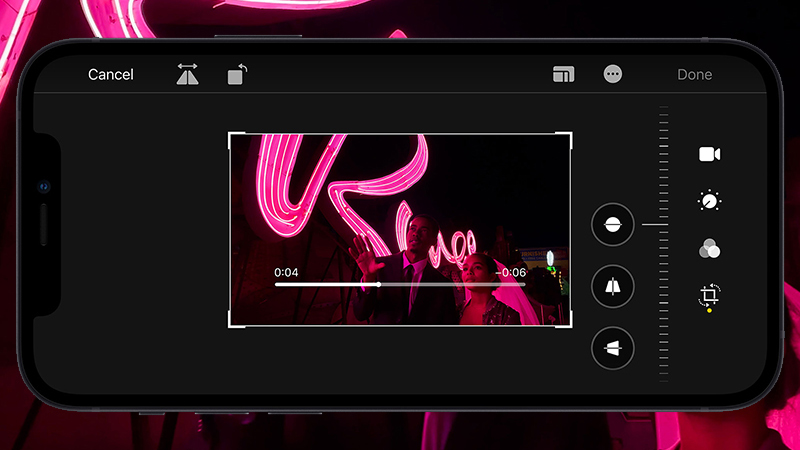The image size is (800, 450).
Task: Switch to the video trim tab
Action: (x=710, y=154)
